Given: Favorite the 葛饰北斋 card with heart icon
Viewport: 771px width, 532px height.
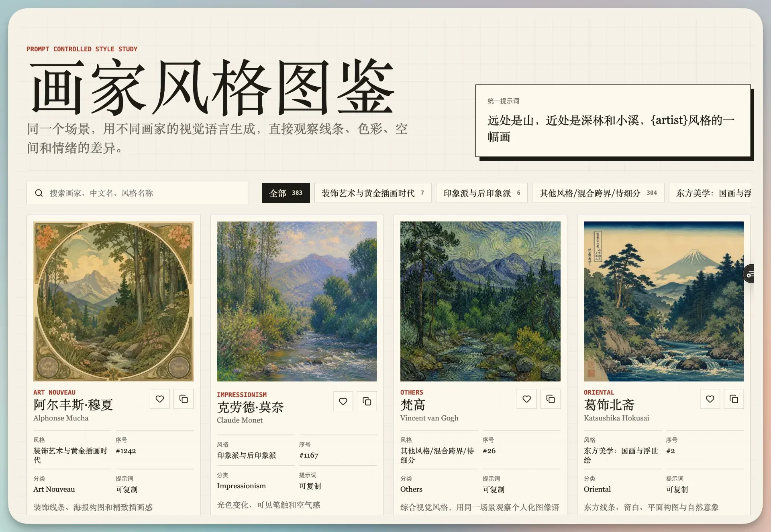Looking at the screenshot, I should [x=710, y=399].
